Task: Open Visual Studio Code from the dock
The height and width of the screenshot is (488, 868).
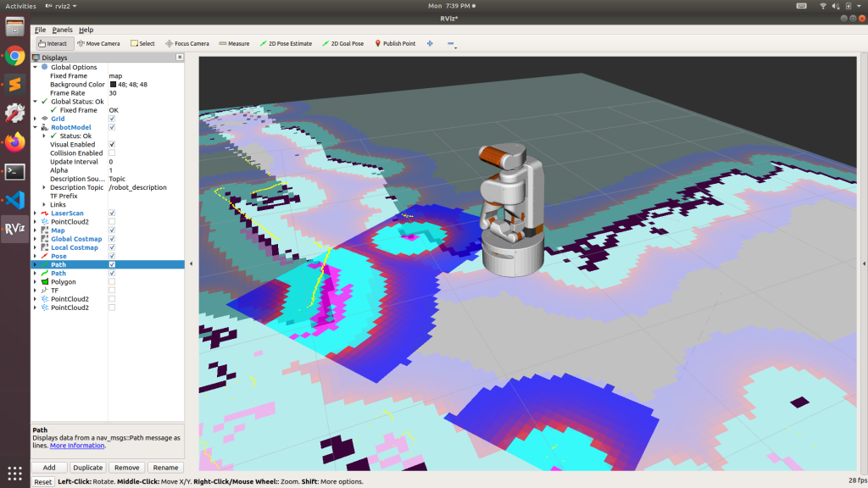Action: coord(14,200)
